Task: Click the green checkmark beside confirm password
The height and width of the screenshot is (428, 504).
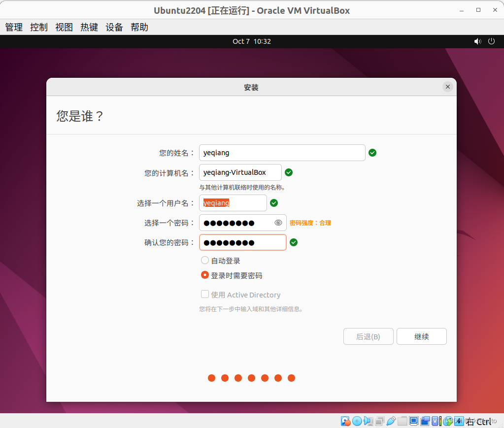Action: [x=294, y=242]
